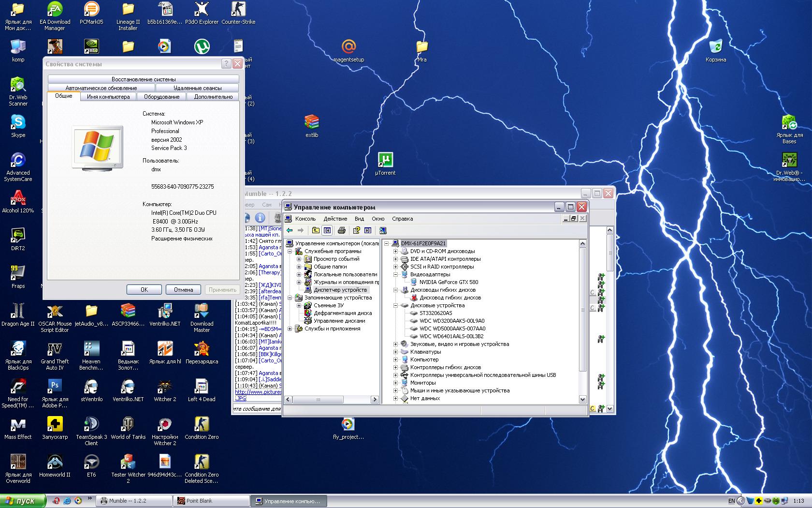Switch to the 'Дополнительно' tab

click(213, 97)
